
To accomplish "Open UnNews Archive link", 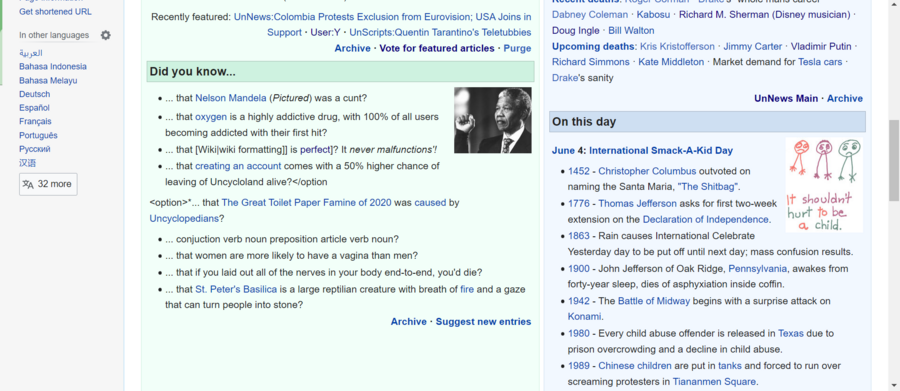I will coord(845,98).
